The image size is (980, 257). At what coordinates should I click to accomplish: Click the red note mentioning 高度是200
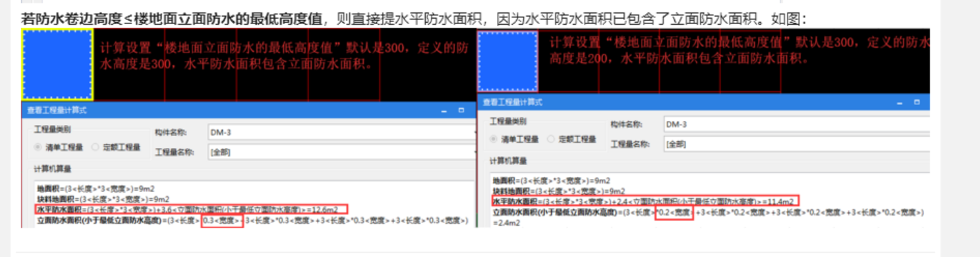tap(739, 51)
